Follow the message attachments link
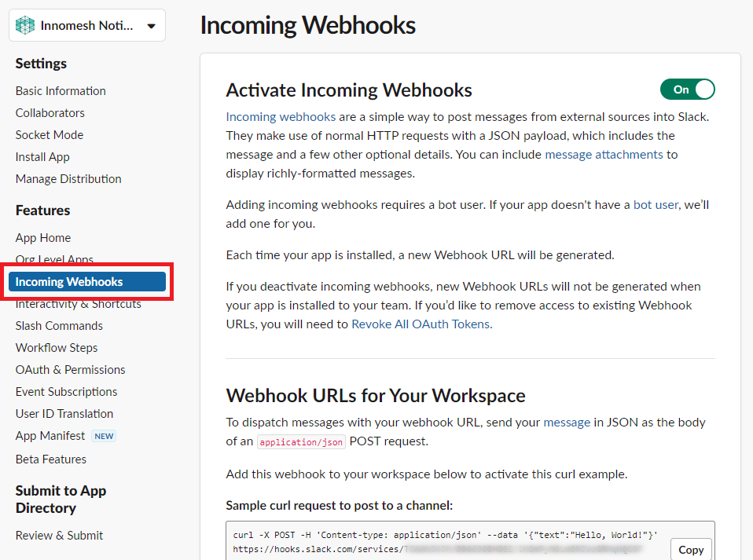This screenshot has height=560, width=753. [x=604, y=155]
